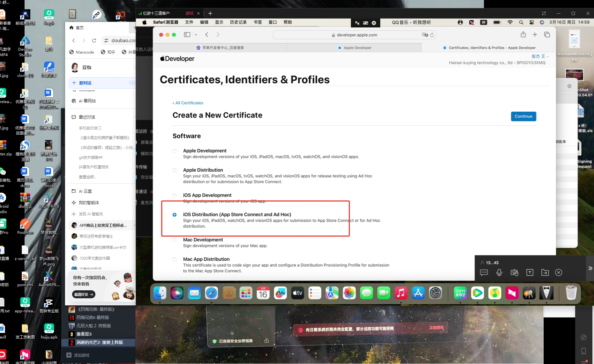Toggle the remote session microphone icon
This screenshot has width=594, height=364.
click(499, 272)
